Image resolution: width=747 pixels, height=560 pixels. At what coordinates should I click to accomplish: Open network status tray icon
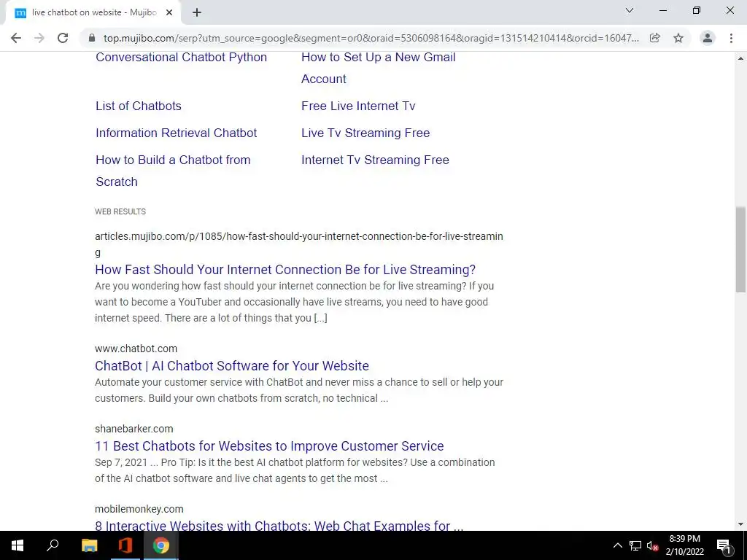tap(635, 545)
